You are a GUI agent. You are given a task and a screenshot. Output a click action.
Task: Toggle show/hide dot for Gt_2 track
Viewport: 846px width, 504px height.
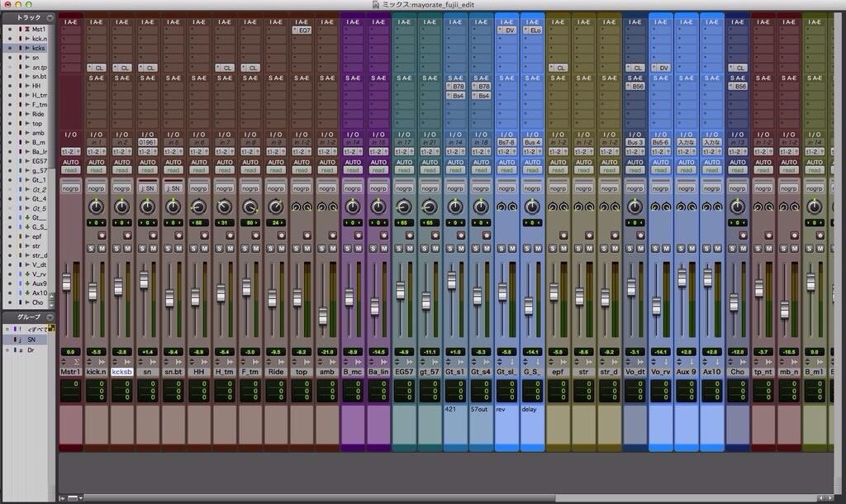9,189
